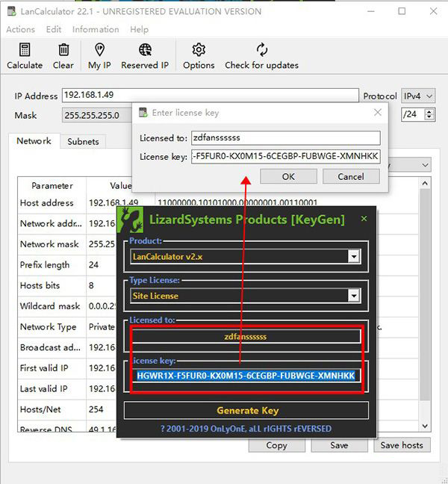Select the Wildcard mask row
Screen dimensions: 448x484
coord(217,306)
